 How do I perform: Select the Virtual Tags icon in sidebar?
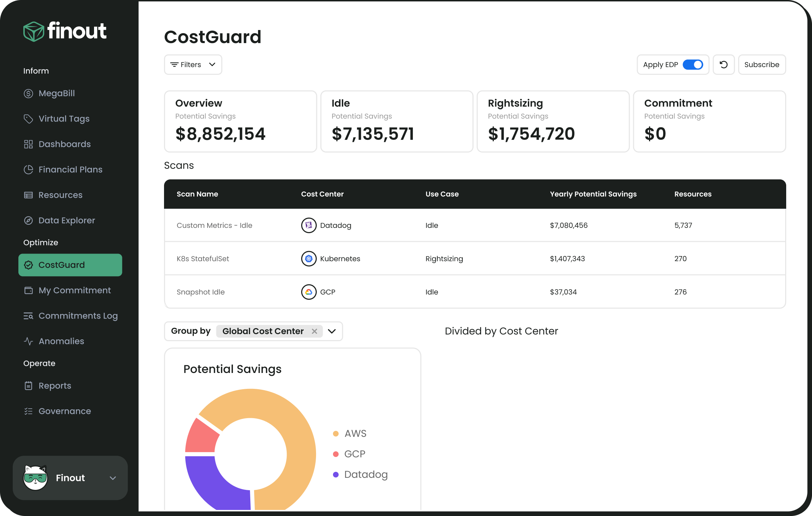[x=29, y=119]
